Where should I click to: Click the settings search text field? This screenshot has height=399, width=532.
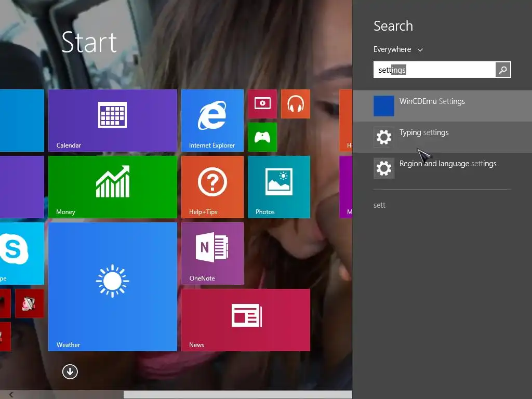[434, 70]
